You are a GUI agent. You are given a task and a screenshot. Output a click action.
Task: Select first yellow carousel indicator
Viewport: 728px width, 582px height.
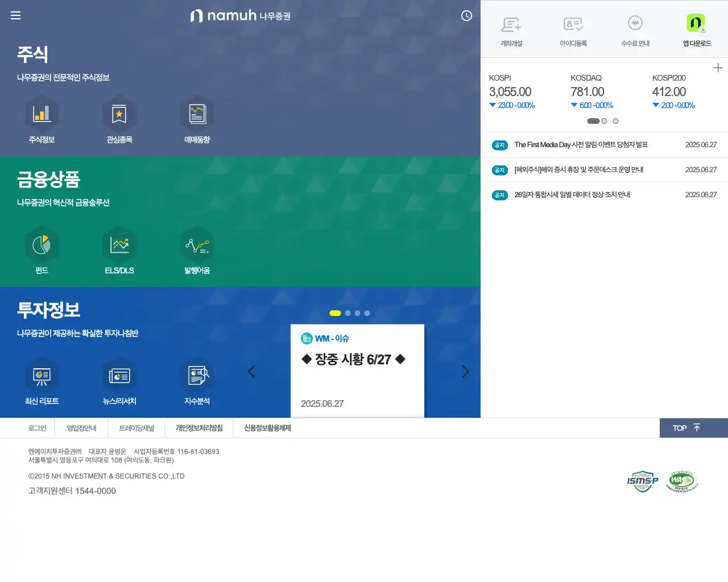(x=335, y=313)
